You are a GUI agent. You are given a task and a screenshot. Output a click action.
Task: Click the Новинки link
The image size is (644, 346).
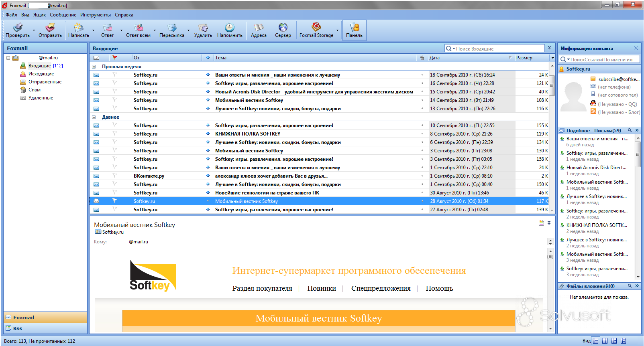[322, 288]
